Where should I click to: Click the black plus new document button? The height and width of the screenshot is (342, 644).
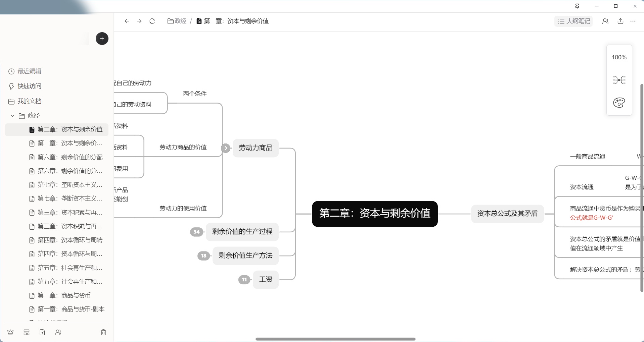click(102, 39)
